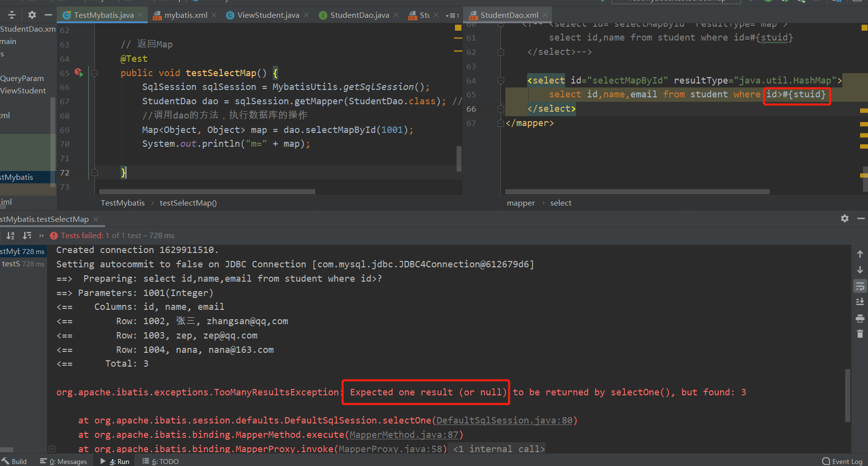Open MapperMethod.java:87 stack link
The height and width of the screenshot is (466, 868).
tap(404, 434)
